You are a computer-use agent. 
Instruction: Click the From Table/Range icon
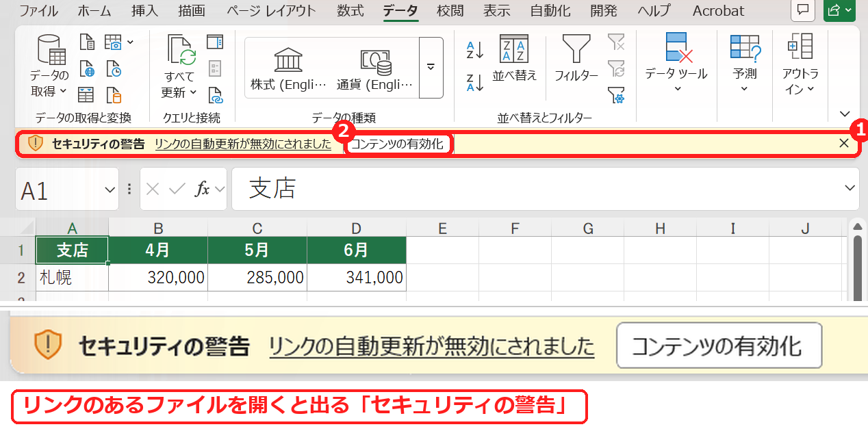click(87, 94)
